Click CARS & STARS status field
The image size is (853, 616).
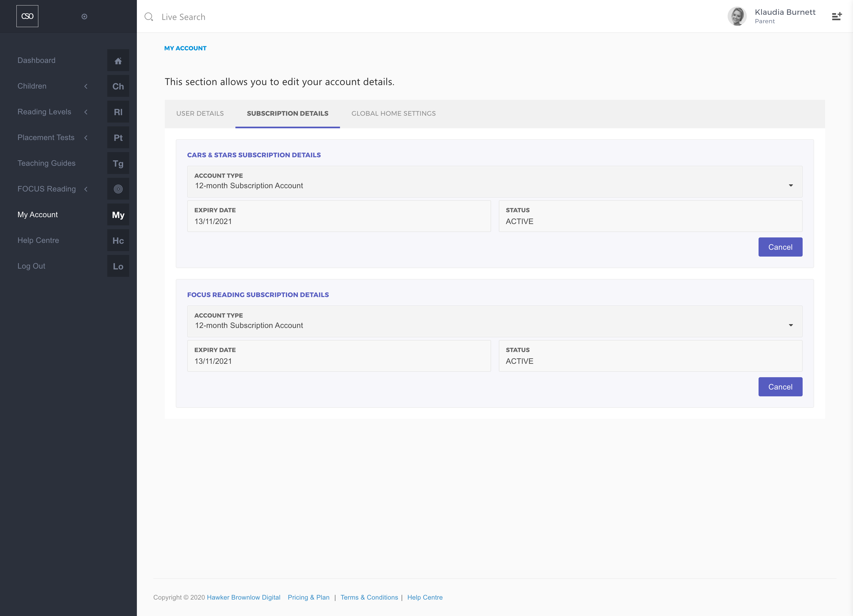[x=650, y=216]
